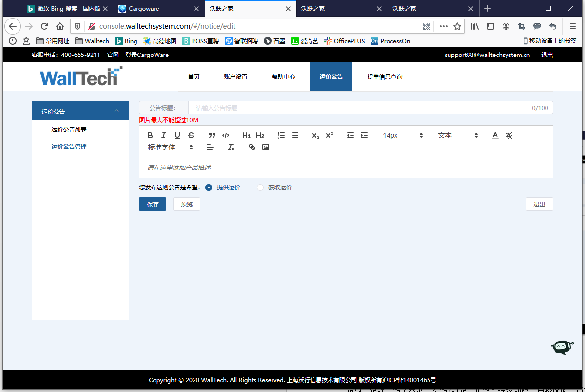This screenshot has height=392, width=585.
Task: Open the 提单信息查询 navigation tab
Action: click(385, 76)
